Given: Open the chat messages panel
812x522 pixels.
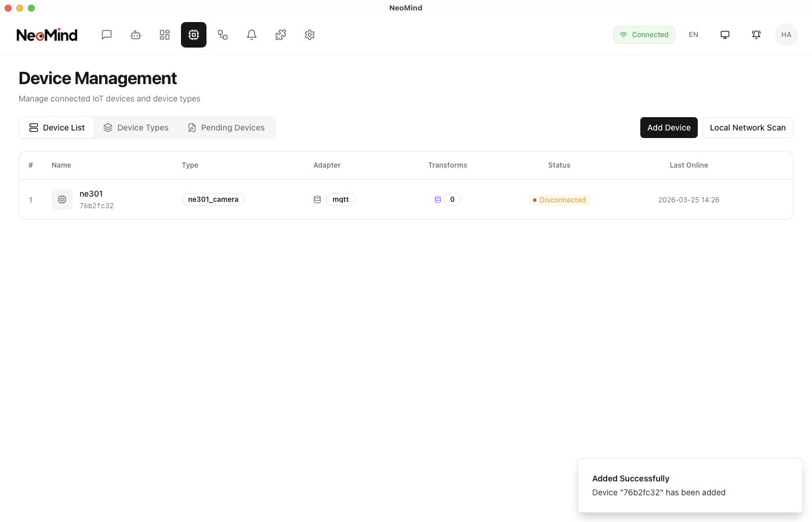Looking at the screenshot, I should [x=107, y=35].
